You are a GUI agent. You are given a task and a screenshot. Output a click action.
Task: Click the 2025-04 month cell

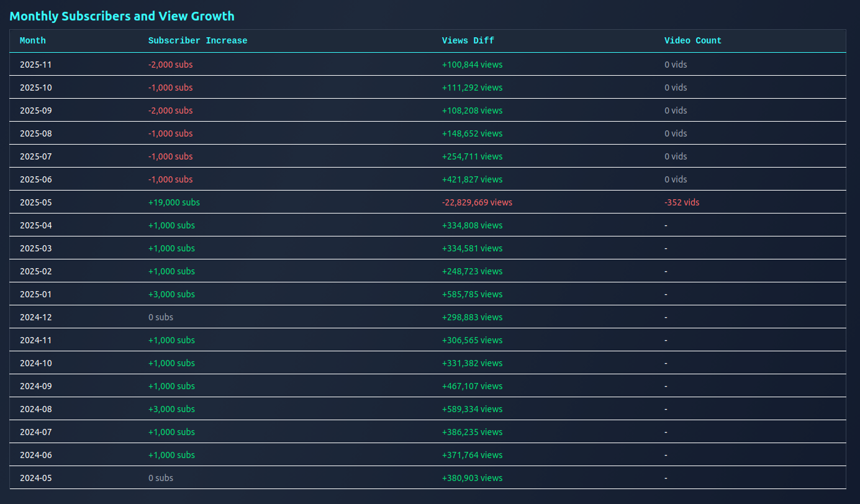[36, 225]
